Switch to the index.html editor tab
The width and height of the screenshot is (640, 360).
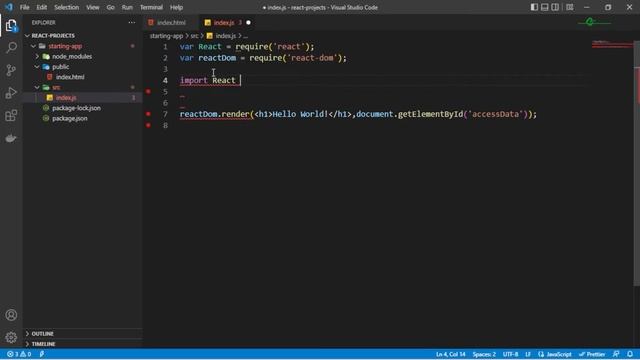pos(171,22)
